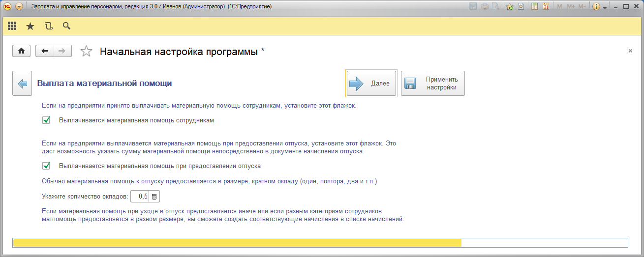Close the Начальная настройка программы tab
The height and width of the screenshot is (257, 644).
[630, 51]
